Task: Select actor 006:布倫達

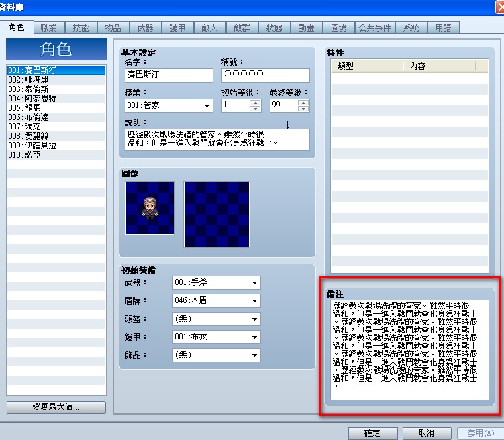Action: (x=56, y=117)
